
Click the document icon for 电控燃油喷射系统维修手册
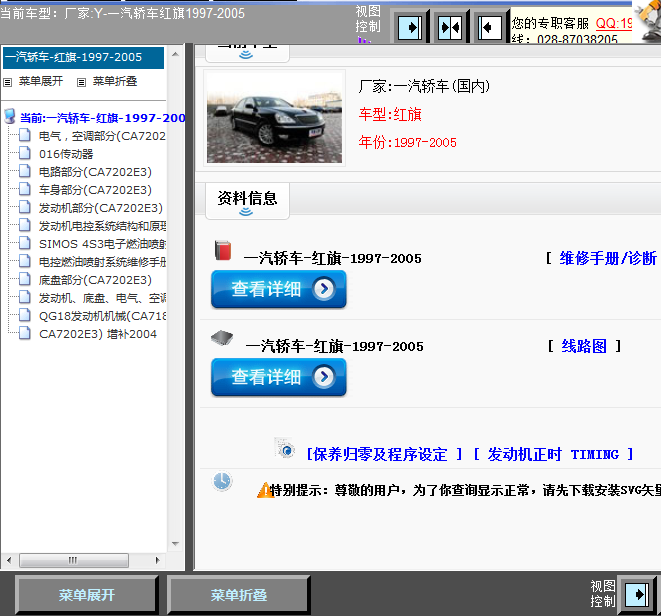(x=25, y=261)
